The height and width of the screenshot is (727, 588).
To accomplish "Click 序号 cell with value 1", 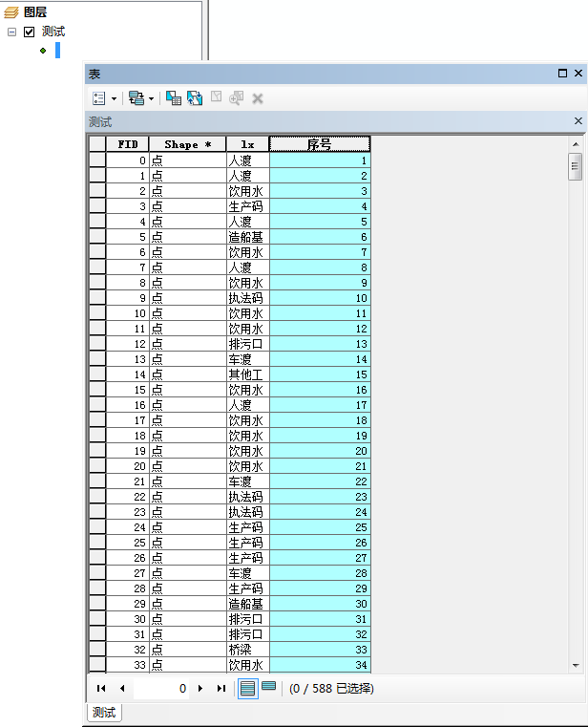I will (320, 160).
